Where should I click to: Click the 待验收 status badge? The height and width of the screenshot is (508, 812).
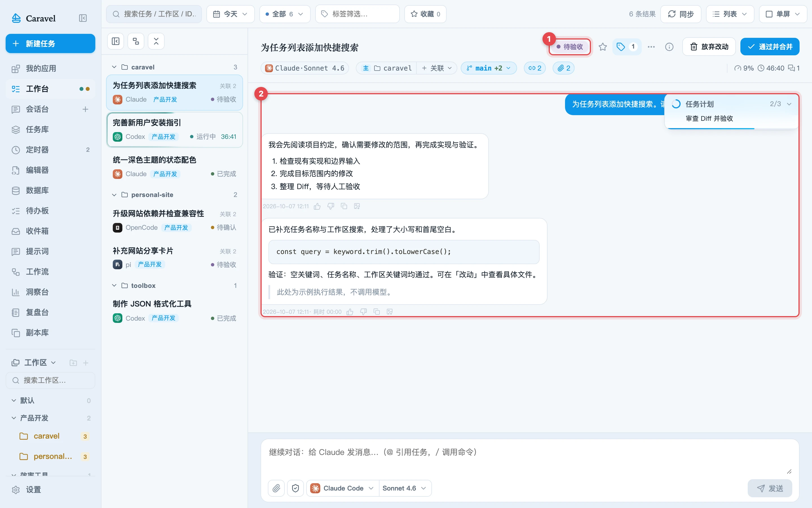pyautogui.click(x=570, y=47)
